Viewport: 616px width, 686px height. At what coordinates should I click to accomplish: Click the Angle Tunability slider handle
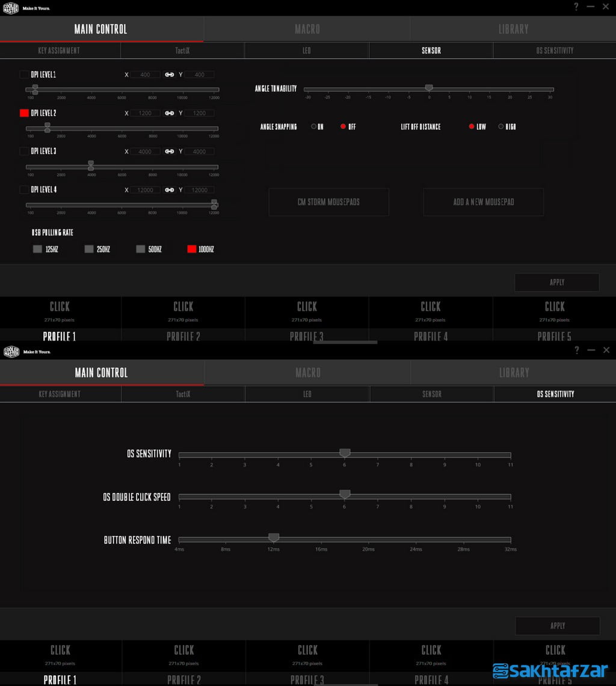pyautogui.click(x=429, y=88)
